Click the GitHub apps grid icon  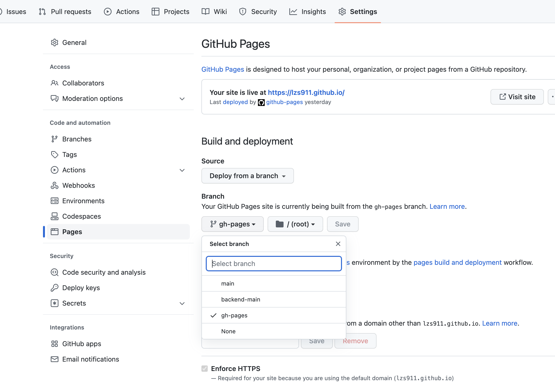point(55,344)
